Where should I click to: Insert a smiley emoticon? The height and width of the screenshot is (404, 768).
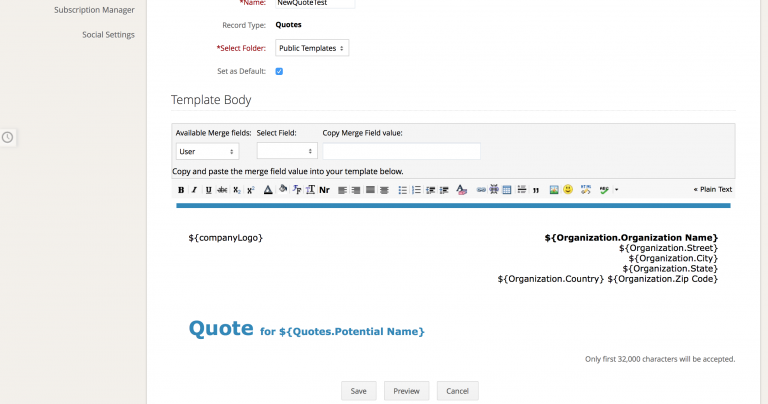tap(568, 190)
